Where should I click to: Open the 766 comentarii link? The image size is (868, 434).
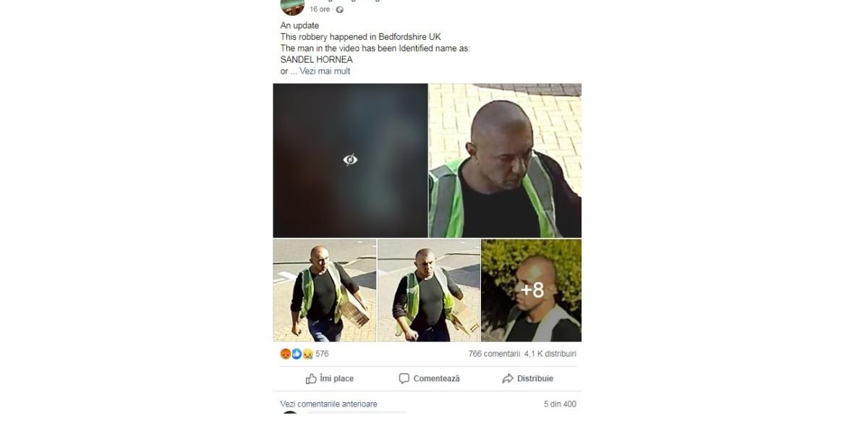pos(494,354)
